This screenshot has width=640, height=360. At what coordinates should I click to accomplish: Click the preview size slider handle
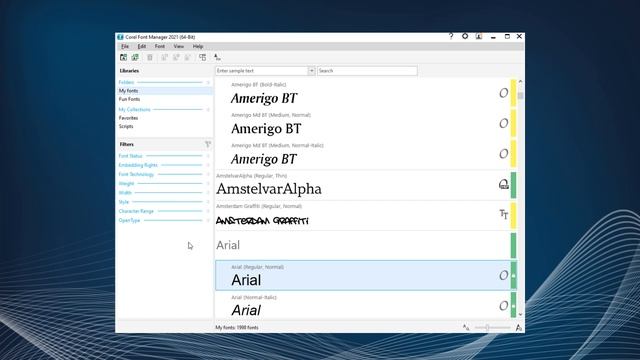pos(487,327)
